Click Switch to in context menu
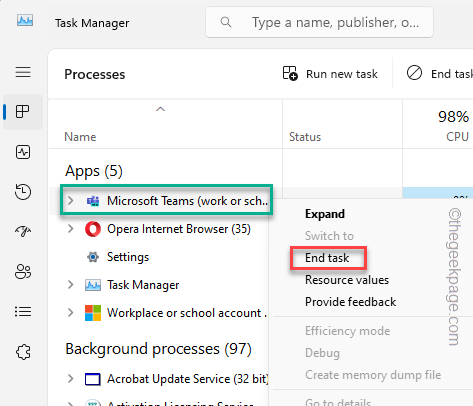The height and width of the screenshot is (406, 473). 329,236
